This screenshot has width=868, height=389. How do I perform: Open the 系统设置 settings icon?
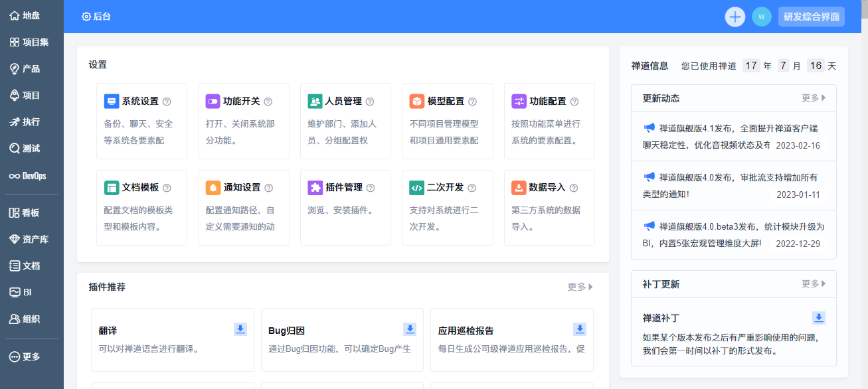112,102
